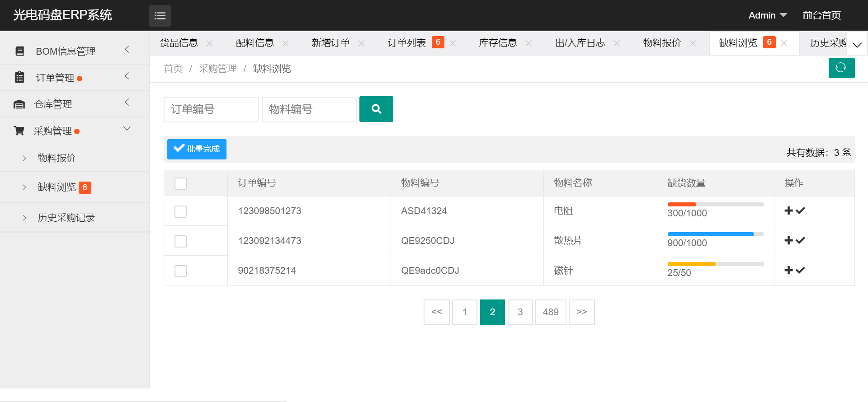Screen dimensions: 868x402
Task: Close the 订单列表 tab
Action: [453, 43]
